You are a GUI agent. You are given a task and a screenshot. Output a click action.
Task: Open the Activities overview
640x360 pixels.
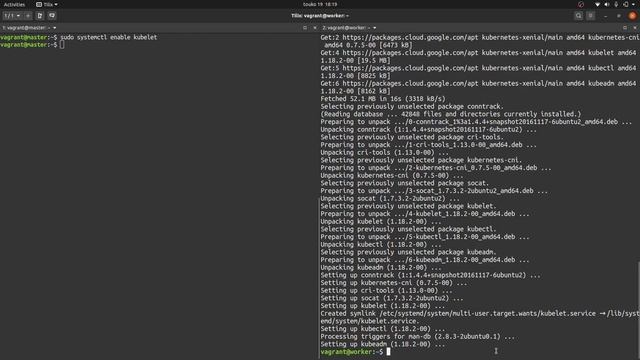tap(14, 4)
